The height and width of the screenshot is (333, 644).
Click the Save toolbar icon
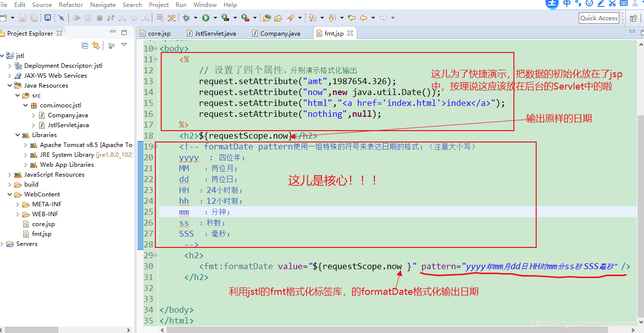pyautogui.click(x=22, y=18)
